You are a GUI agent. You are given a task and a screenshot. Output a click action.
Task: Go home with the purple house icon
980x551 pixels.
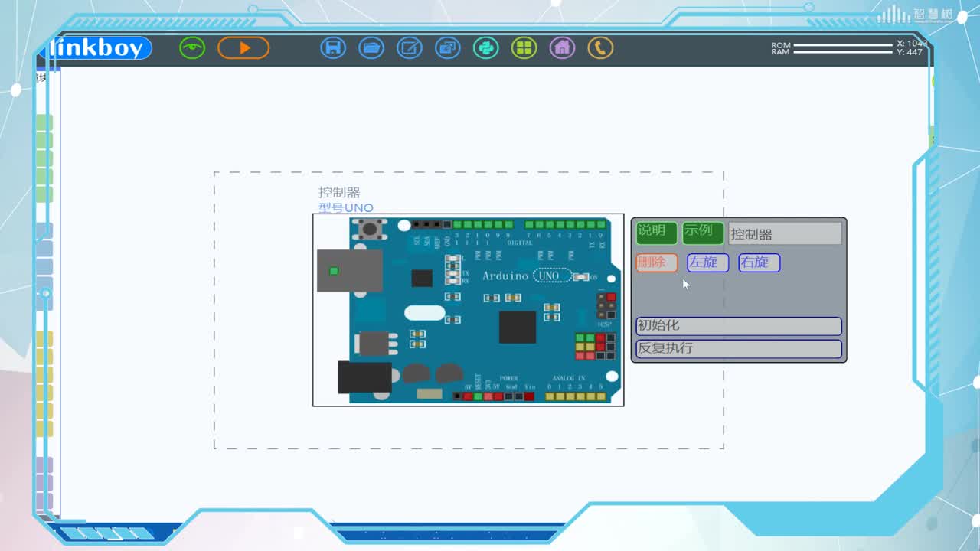(x=563, y=48)
